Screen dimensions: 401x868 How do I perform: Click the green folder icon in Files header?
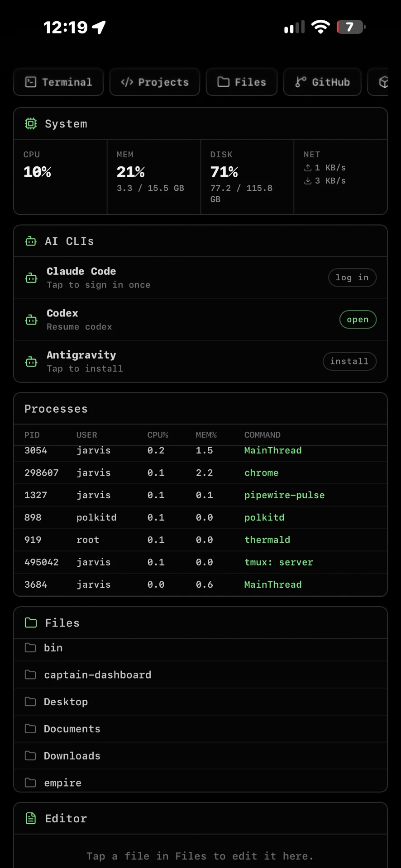[x=31, y=623]
